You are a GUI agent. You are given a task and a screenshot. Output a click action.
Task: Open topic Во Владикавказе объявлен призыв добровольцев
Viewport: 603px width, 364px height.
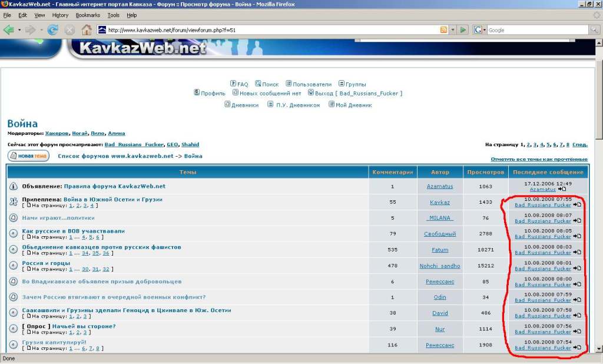click(101, 282)
